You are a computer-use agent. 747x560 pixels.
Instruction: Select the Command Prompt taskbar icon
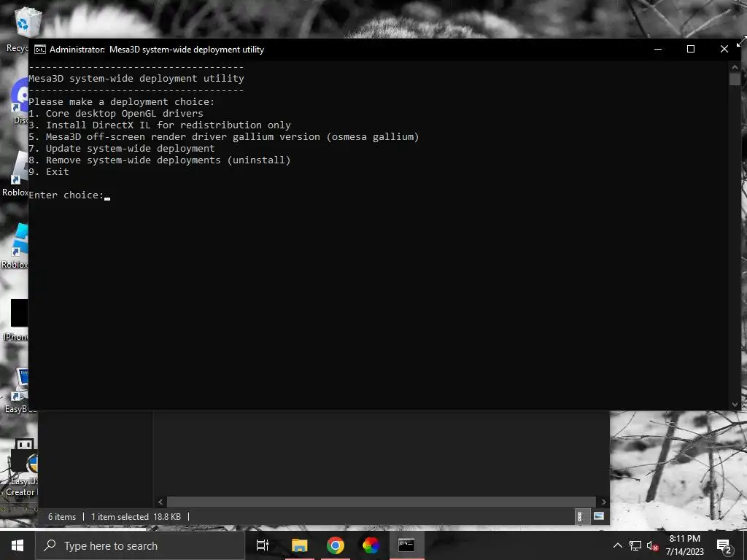(x=406, y=545)
